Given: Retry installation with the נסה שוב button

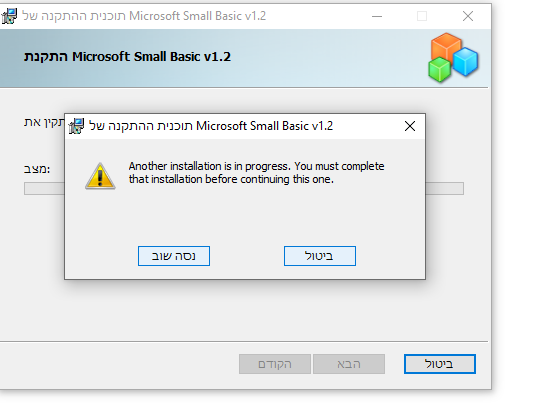Looking at the screenshot, I should point(174,256).
